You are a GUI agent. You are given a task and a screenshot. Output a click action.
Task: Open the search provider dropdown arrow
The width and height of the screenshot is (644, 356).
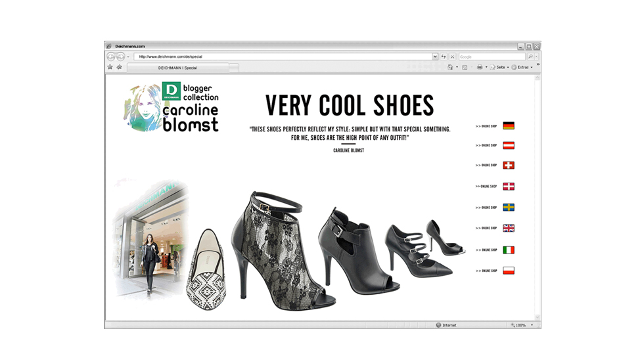[x=536, y=56]
